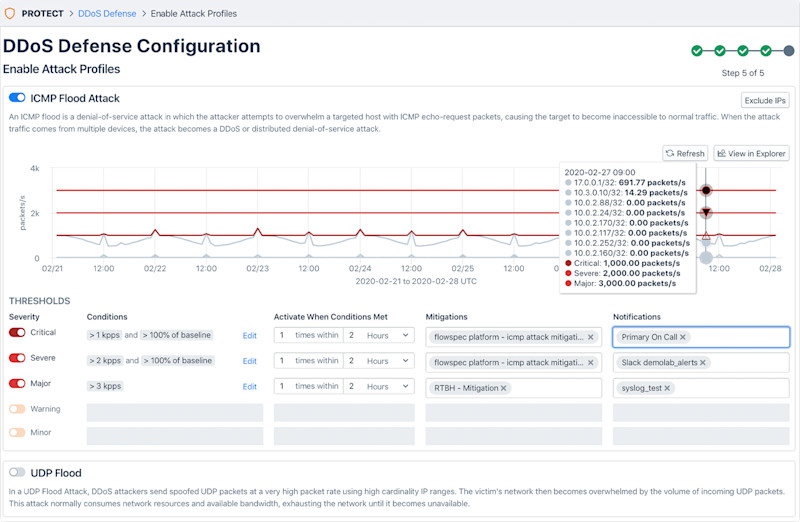
Task: Turn off the Critical severity toggle
Action: pyautogui.click(x=17, y=332)
